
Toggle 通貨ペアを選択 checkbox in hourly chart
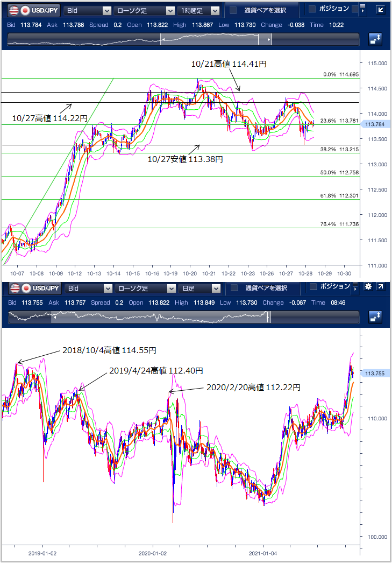pos(233,10)
